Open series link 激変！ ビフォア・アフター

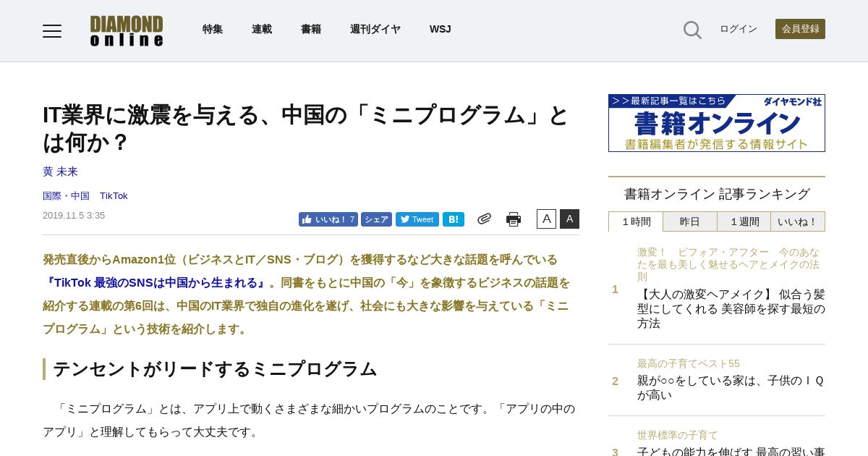coord(728,264)
